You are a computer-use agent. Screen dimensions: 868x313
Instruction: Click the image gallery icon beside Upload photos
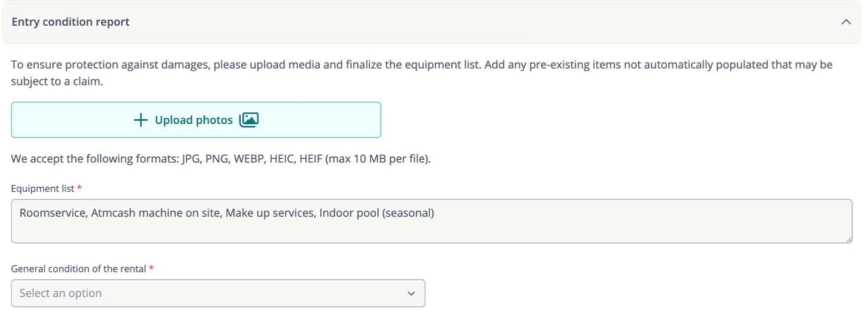click(x=249, y=120)
